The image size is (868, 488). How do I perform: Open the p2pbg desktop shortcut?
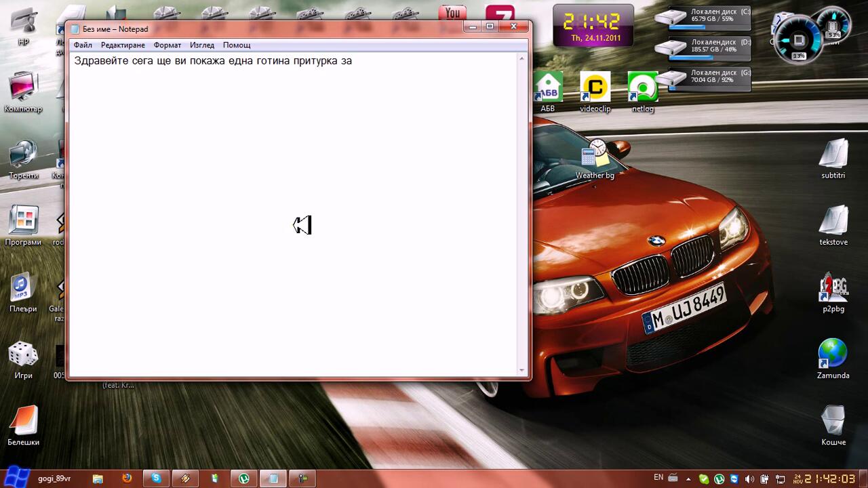pos(833,288)
